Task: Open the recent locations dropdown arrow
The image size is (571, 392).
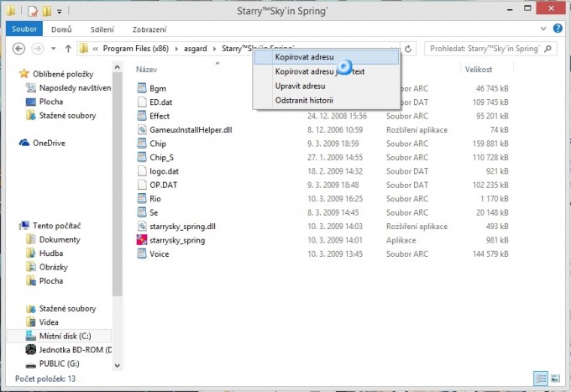Action: [54, 49]
